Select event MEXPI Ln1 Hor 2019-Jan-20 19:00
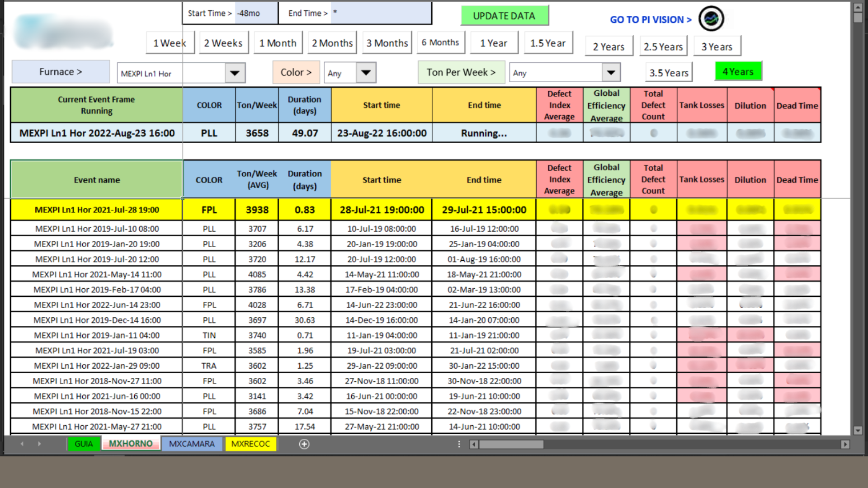The width and height of the screenshot is (868, 488). [97, 244]
